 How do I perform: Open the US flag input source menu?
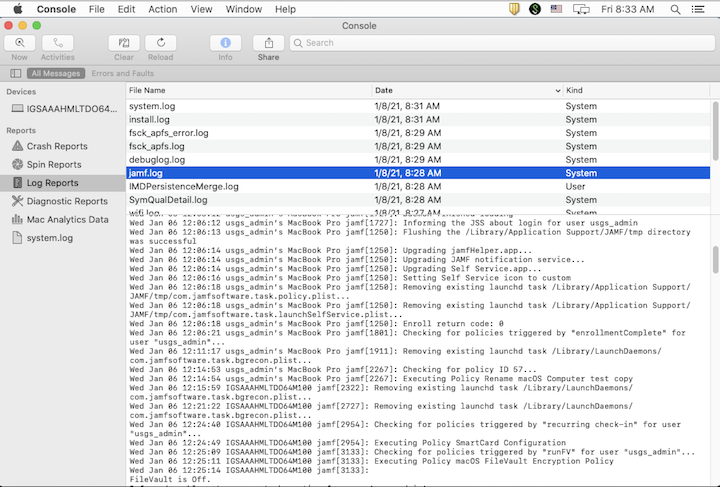556,9
